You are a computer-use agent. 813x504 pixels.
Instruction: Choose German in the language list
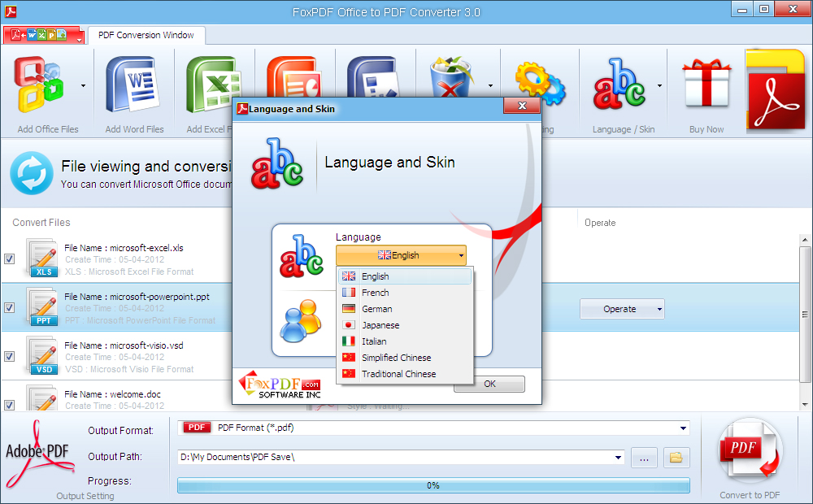405,309
